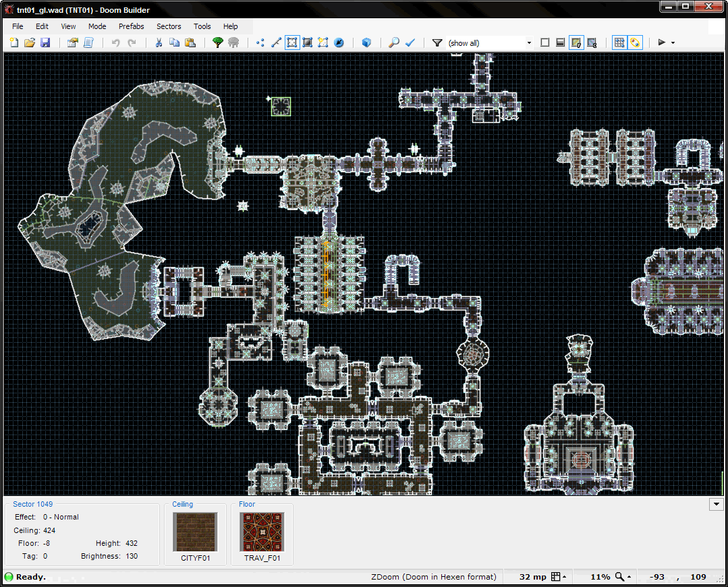Click mouse coordinates -93, 109 readout
Viewport: 728px width, 587px height.
click(x=677, y=577)
